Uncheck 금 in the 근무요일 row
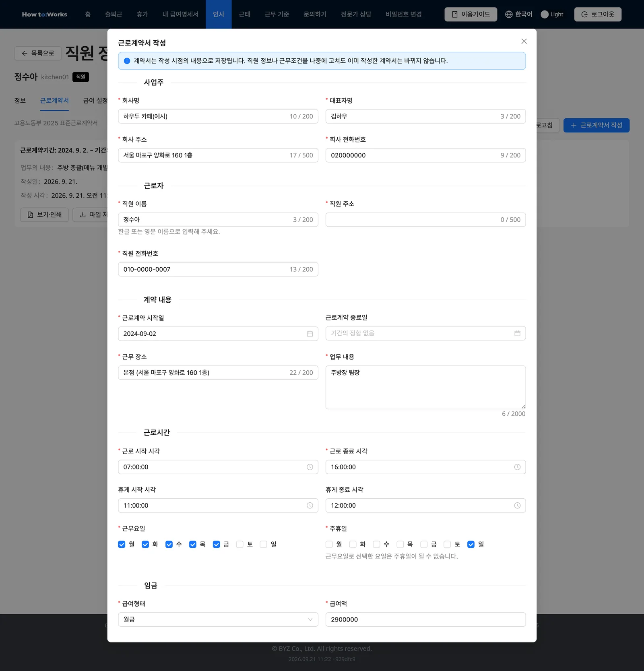 tap(217, 544)
